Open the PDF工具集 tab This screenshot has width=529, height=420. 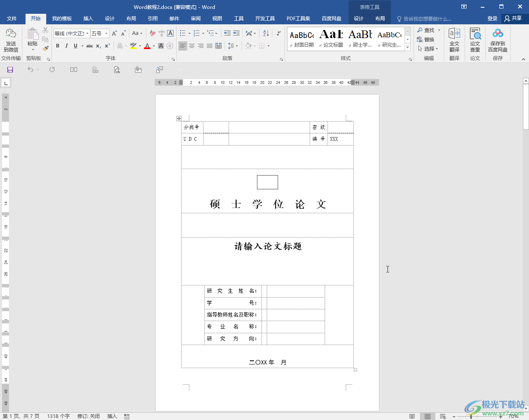(298, 19)
